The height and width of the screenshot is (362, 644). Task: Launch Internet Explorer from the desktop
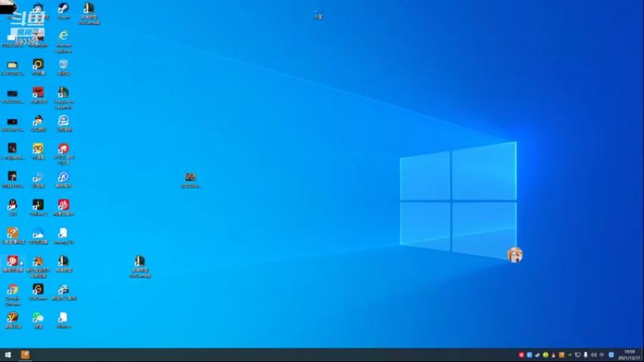pyautogui.click(x=64, y=41)
